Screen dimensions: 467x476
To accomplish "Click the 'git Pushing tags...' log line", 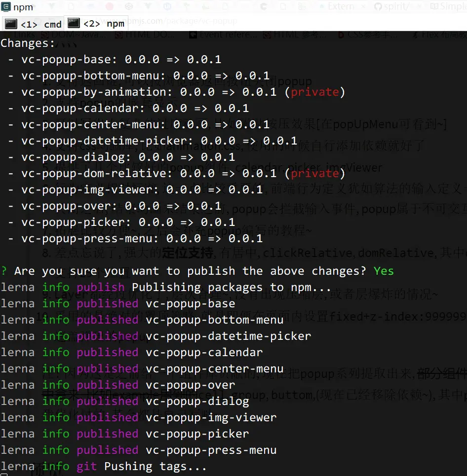I will 104,467.
